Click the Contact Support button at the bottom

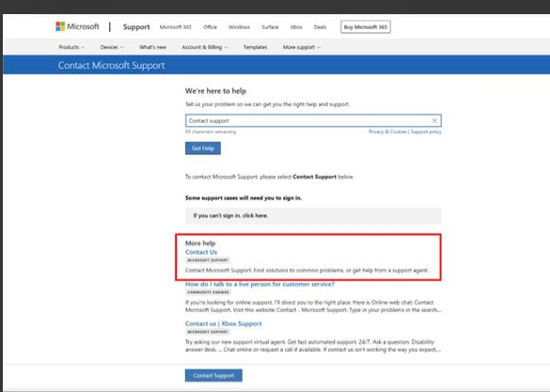click(x=213, y=375)
